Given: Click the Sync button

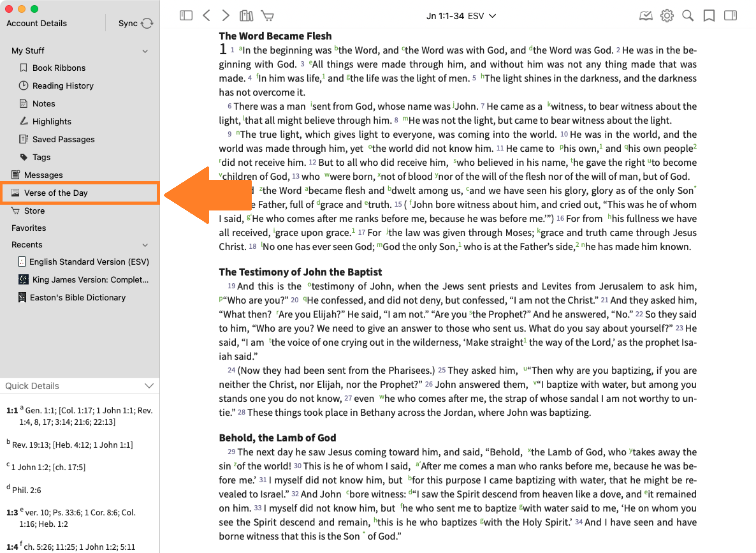Looking at the screenshot, I should [x=135, y=24].
